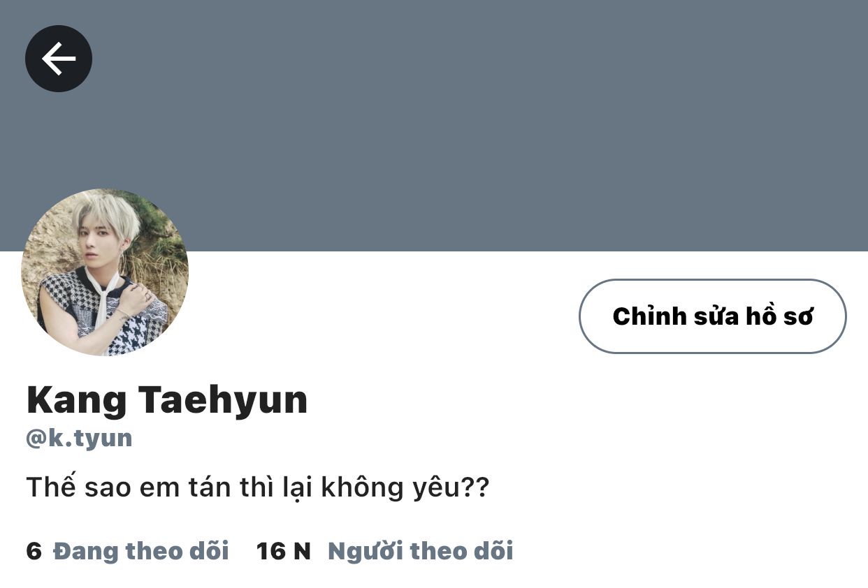This screenshot has height=588, width=868.
Task: Open the Đang theo dõi following list
Action: [141, 551]
